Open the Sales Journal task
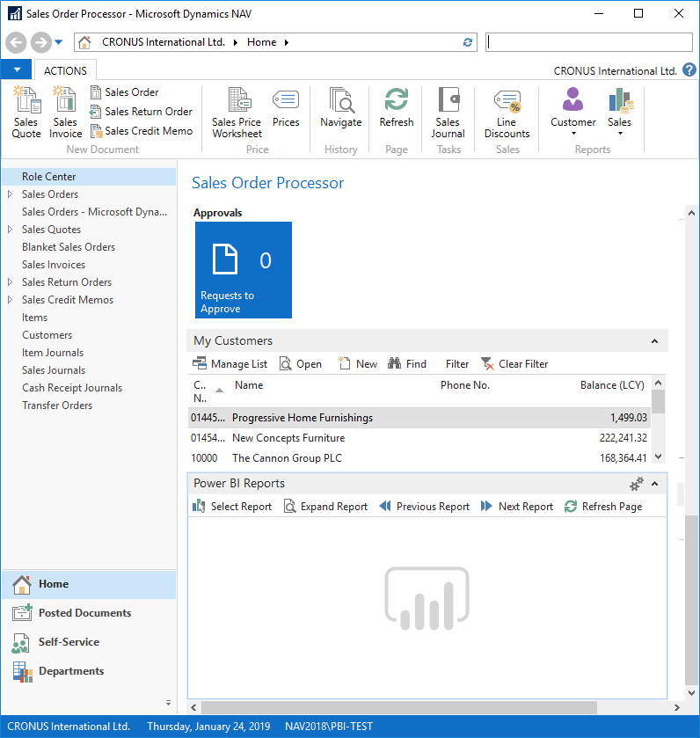Screen dimensions: 700x738 [x=448, y=113]
